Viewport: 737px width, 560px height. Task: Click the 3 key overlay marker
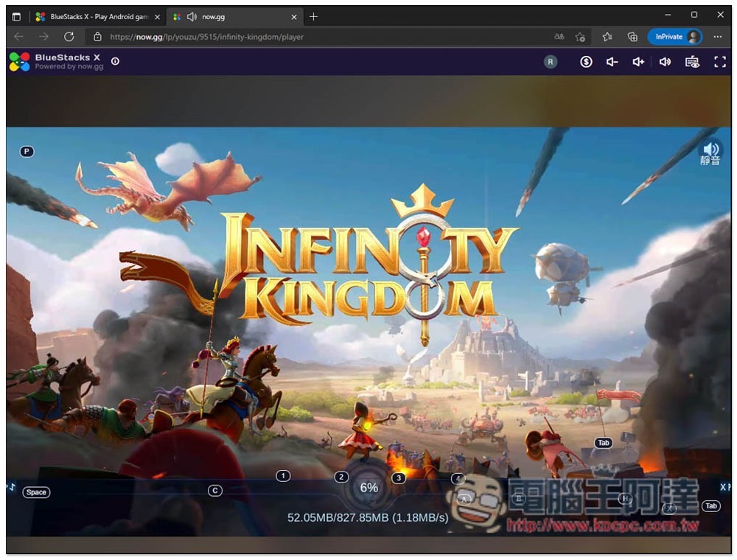(x=399, y=477)
